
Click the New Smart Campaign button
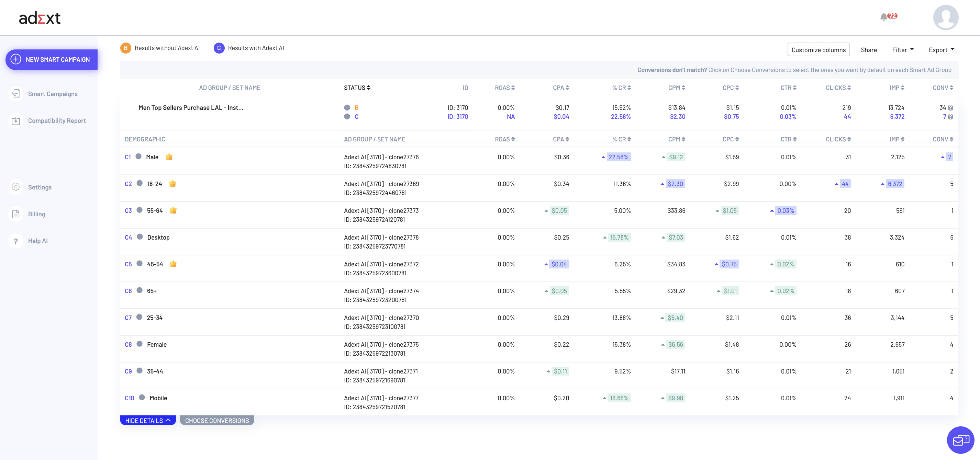[52, 60]
